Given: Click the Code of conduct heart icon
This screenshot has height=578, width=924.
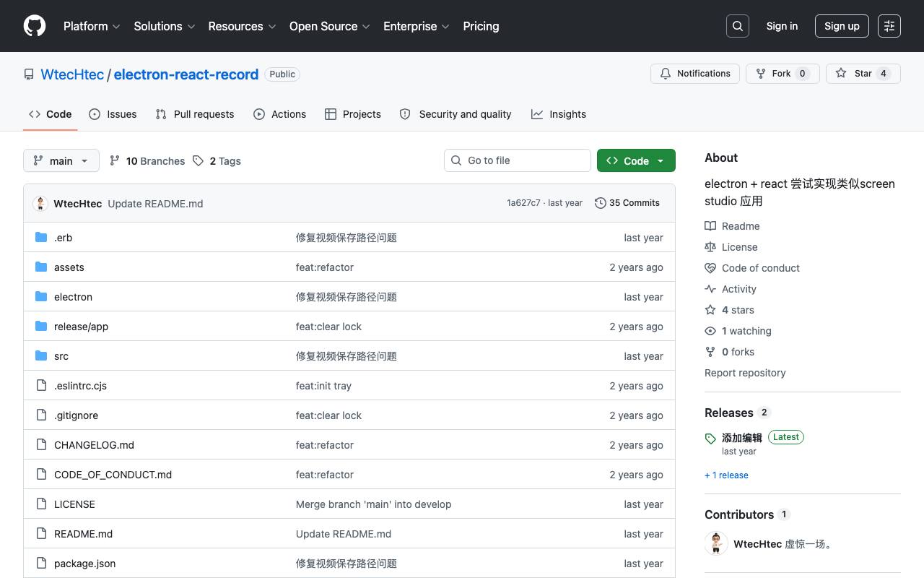Looking at the screenshot, I should [710, 268].
